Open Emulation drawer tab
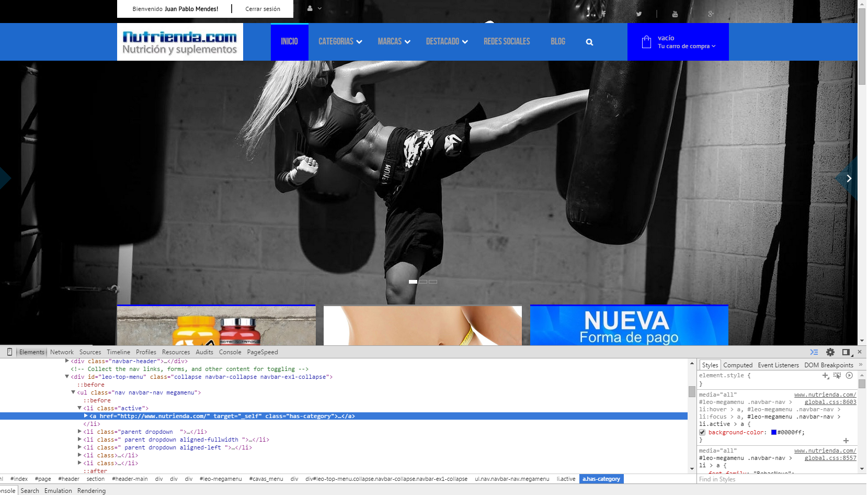 point(58,491)
